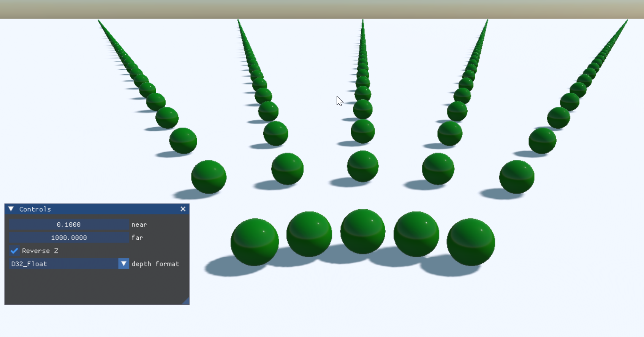Image resolution: width=644 pixels, height=337 pixels.
Task: Click the second front-row sphere from left
Action: click(309, 234)
